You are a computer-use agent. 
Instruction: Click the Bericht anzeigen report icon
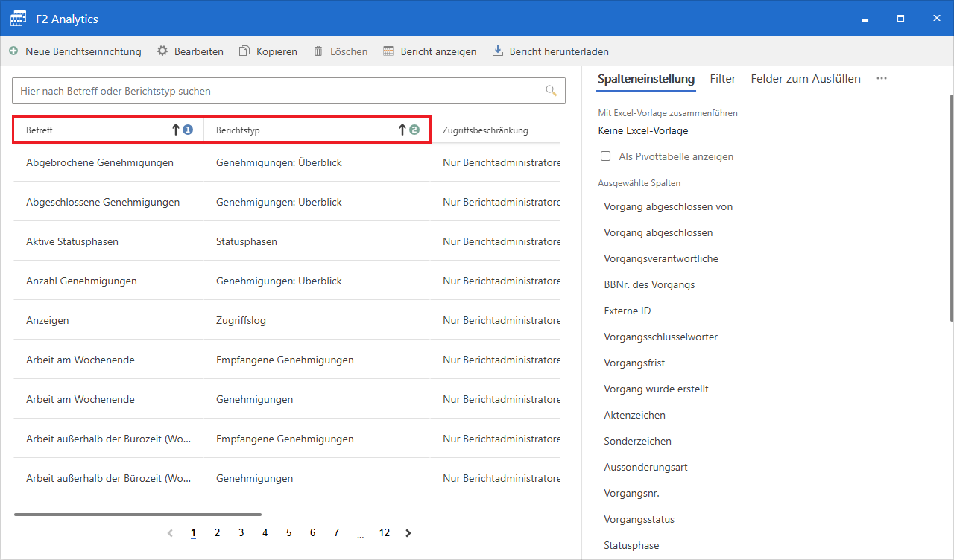(388, 51)
